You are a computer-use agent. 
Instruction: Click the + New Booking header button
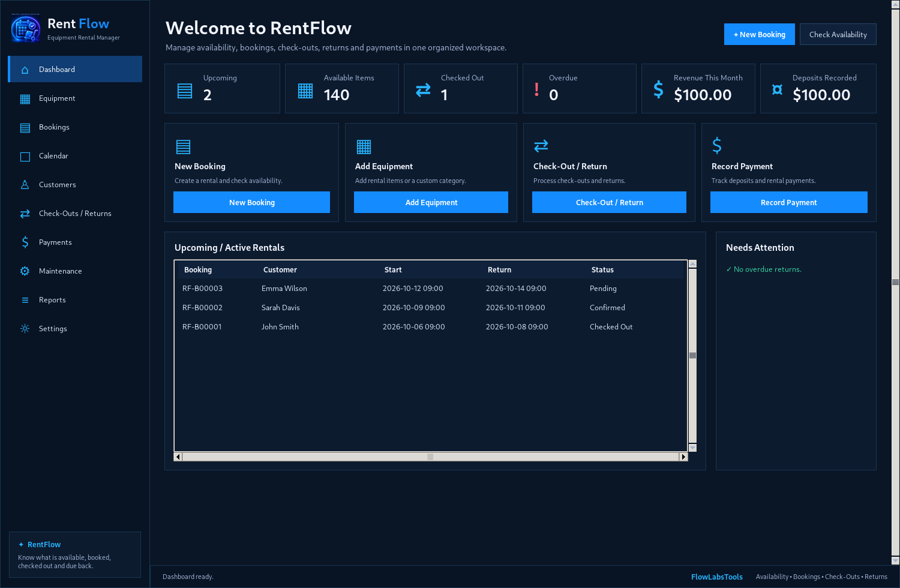point(759,34)
